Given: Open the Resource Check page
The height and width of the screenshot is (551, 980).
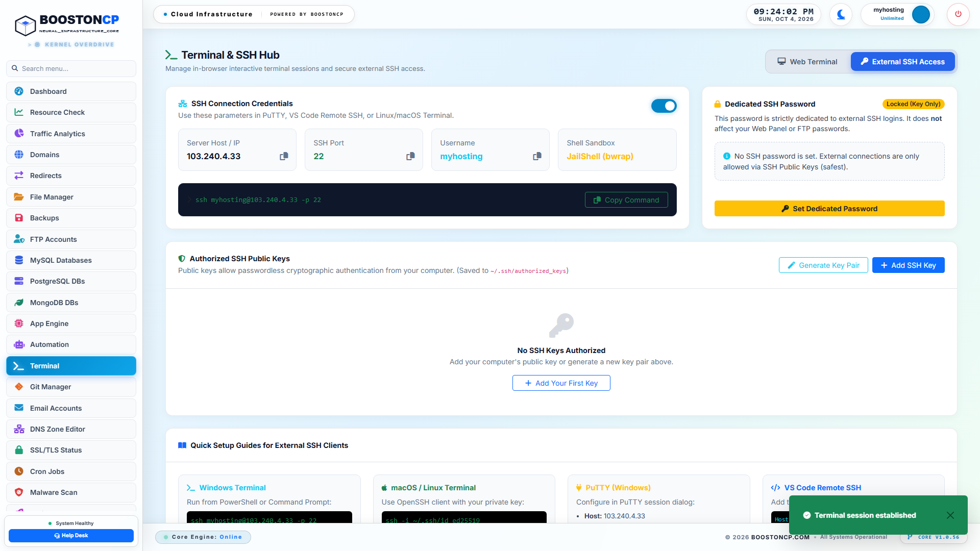Looking at the screenshot, I should [x=71, y=112].
